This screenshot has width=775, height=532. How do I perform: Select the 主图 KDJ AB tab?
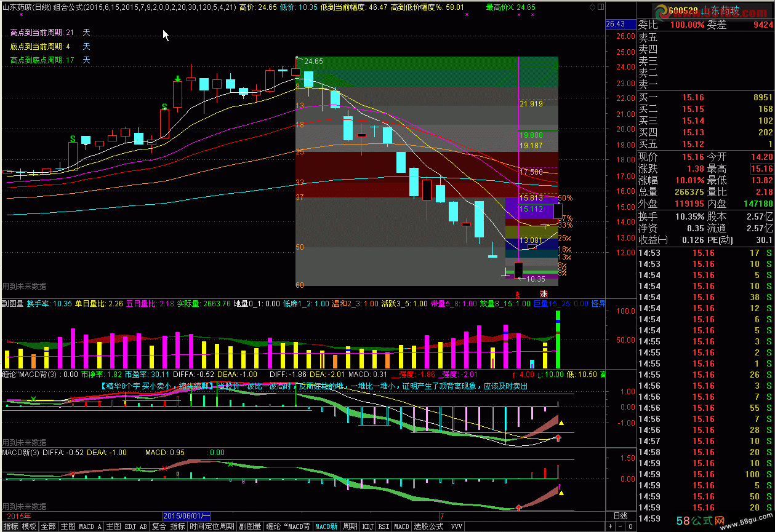127,526
